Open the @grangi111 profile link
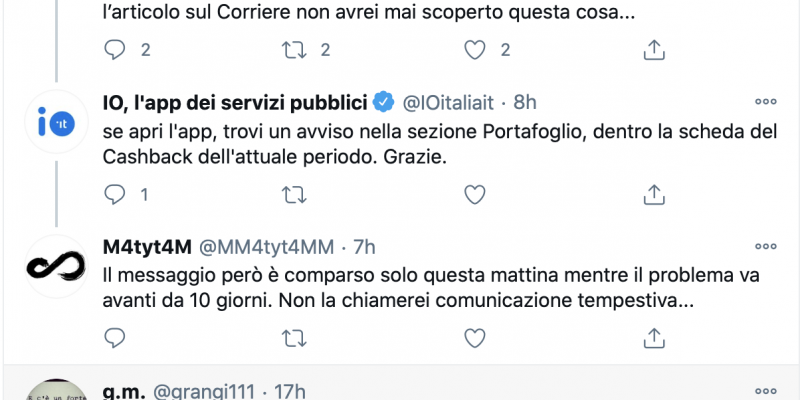 204,392
